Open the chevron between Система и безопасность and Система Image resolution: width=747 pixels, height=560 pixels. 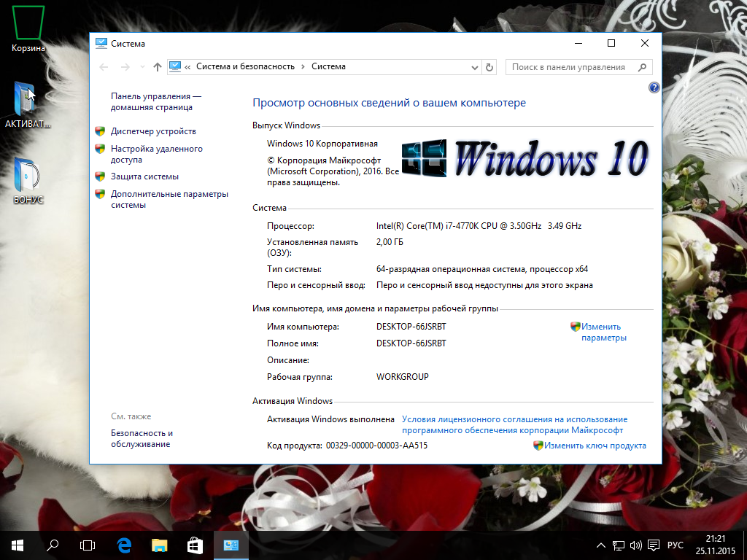(303, 66)
